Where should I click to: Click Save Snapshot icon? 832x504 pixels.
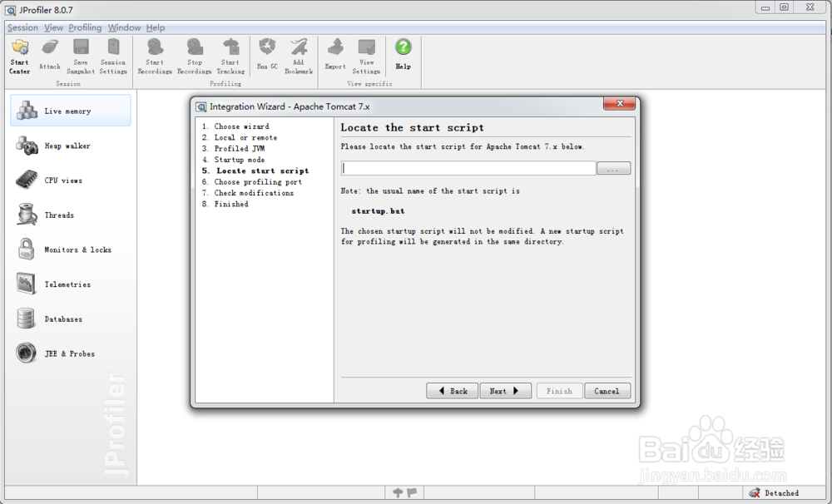[x=81, y=57]
